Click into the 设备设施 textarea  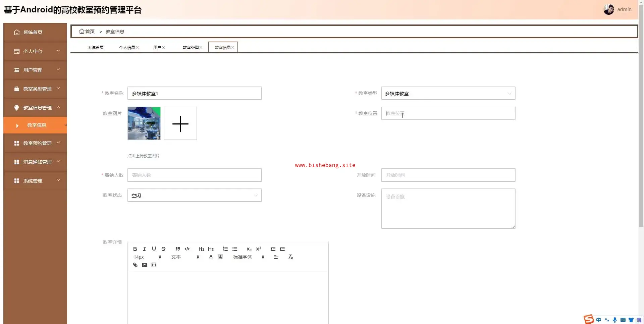coord(448,209)
